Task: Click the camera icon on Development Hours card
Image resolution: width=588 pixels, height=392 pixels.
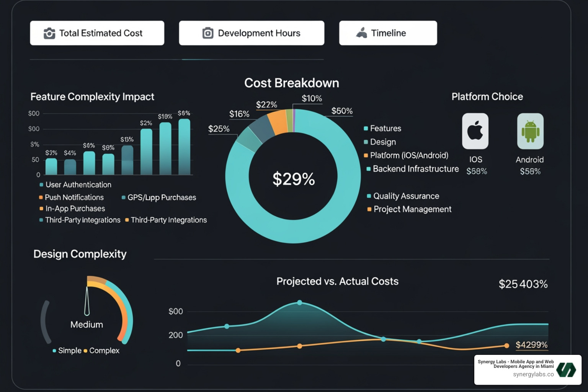Action: [207, 33]
